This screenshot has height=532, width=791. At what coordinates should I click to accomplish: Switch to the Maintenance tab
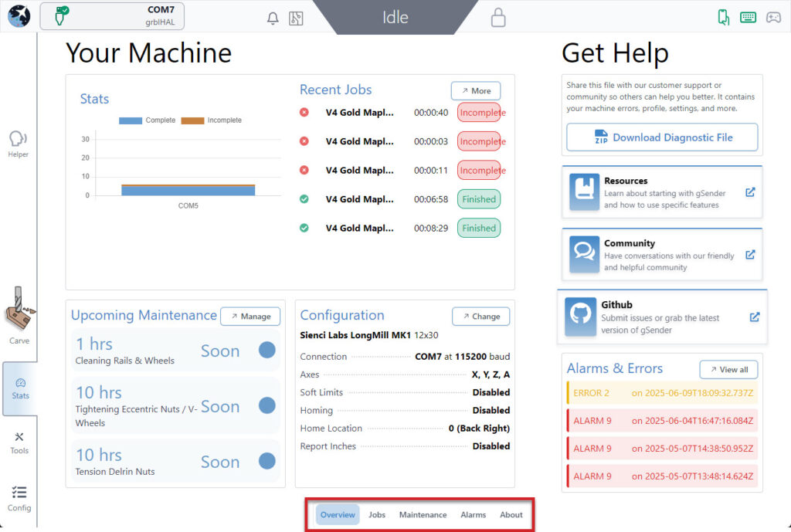pos(423,515)
